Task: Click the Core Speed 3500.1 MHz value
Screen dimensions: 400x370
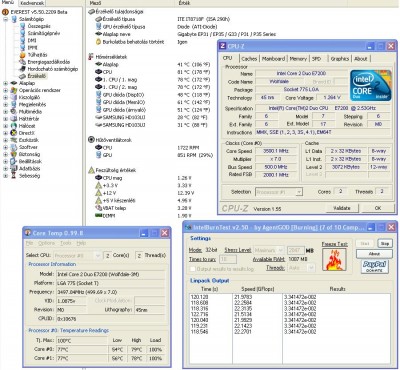Action: 275,151
